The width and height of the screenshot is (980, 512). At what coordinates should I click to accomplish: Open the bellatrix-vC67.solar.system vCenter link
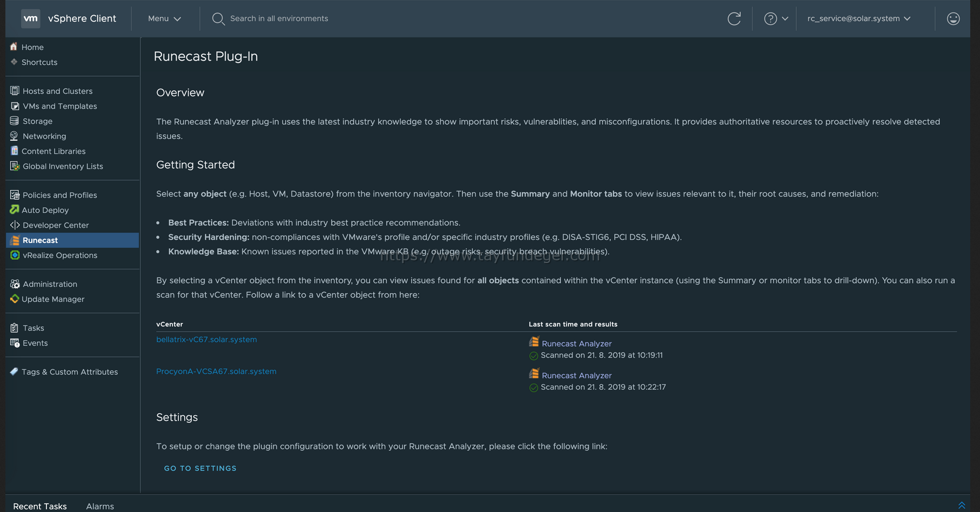(x=206, y=339)
